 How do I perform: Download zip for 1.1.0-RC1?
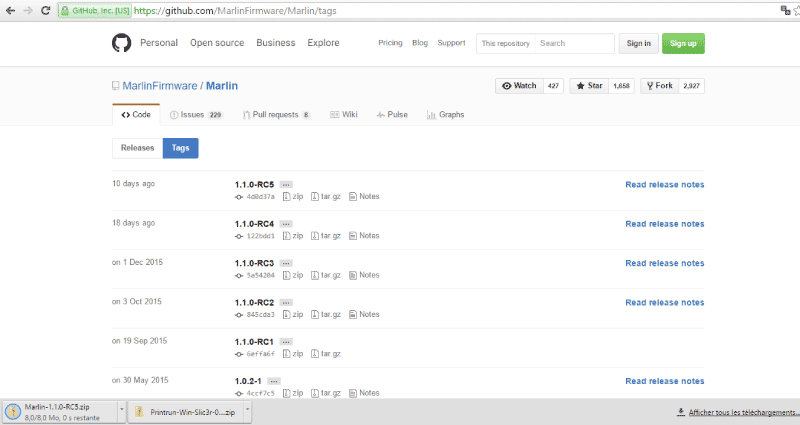coord(293,354)
